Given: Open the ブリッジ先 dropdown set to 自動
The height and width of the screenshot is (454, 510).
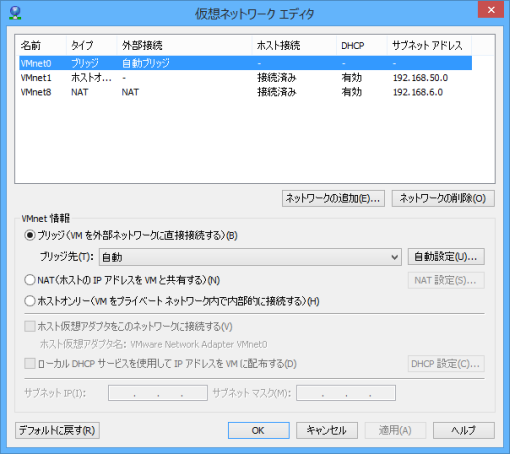Looking at the screenshot, I should pyautogui.click(x=250, y=257).
